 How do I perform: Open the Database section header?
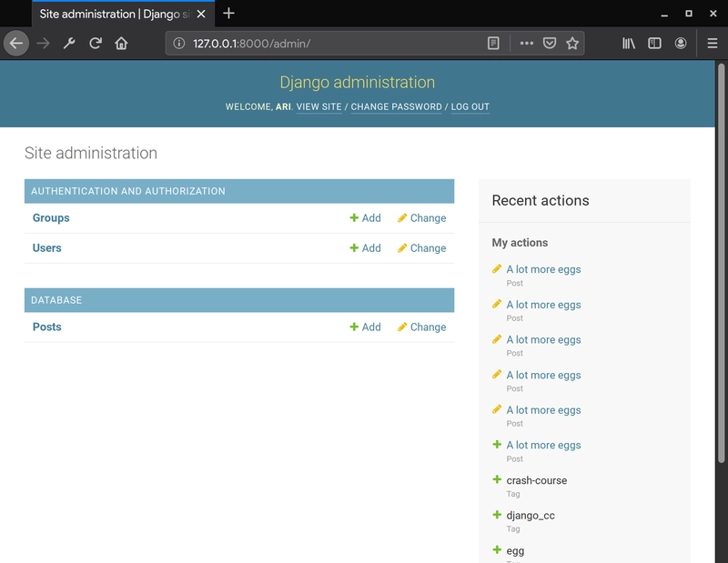coord(56,300)
